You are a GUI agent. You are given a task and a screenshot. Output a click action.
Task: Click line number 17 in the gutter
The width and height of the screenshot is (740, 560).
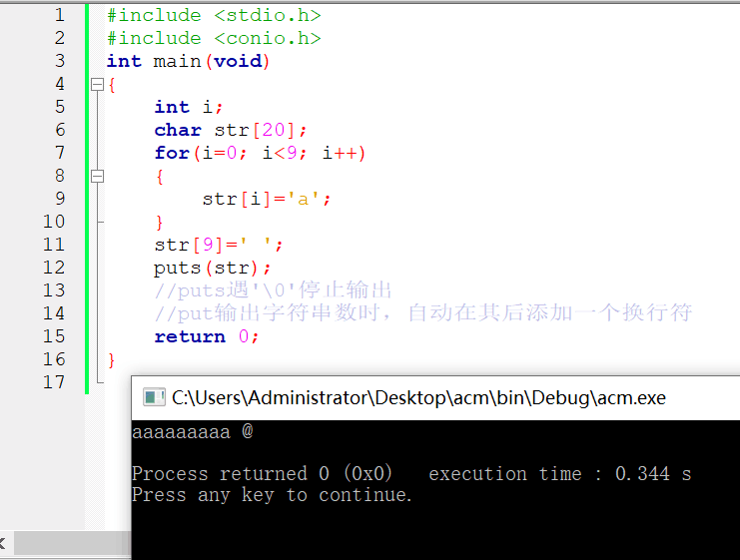pyautogui.click(x=54, y=382)
